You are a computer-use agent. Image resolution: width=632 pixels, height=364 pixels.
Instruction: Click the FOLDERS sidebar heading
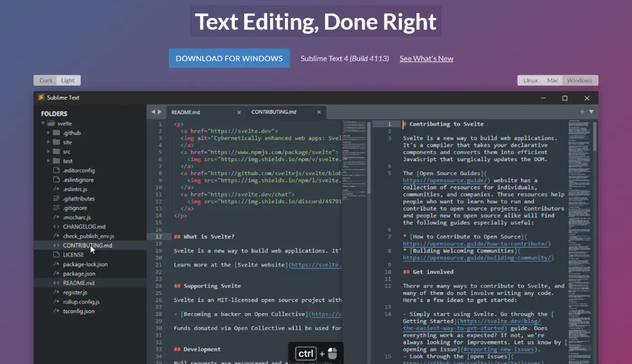click(54, 114)
